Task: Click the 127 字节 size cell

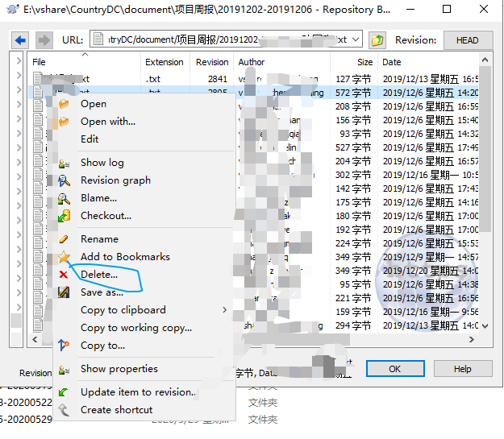Action: 353,79
